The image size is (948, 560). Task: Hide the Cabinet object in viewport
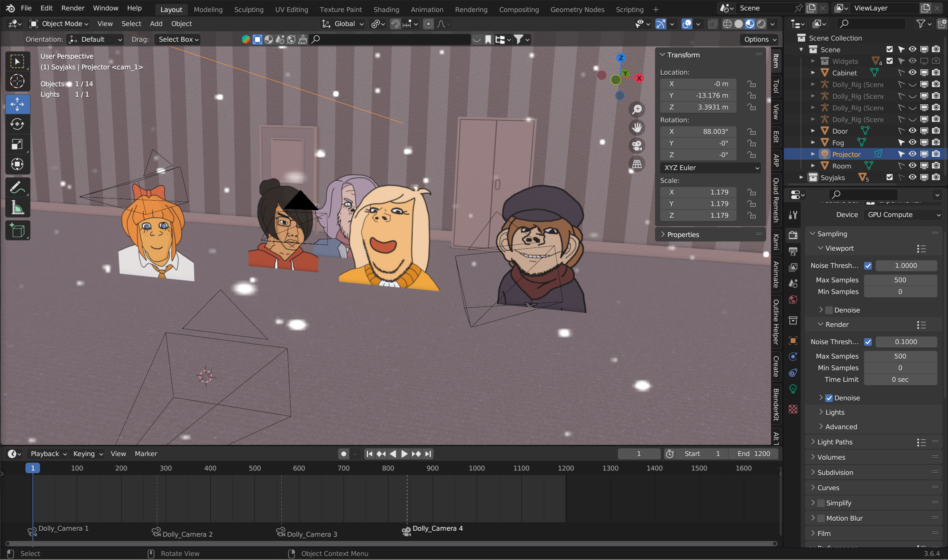(x=912, y=73)
